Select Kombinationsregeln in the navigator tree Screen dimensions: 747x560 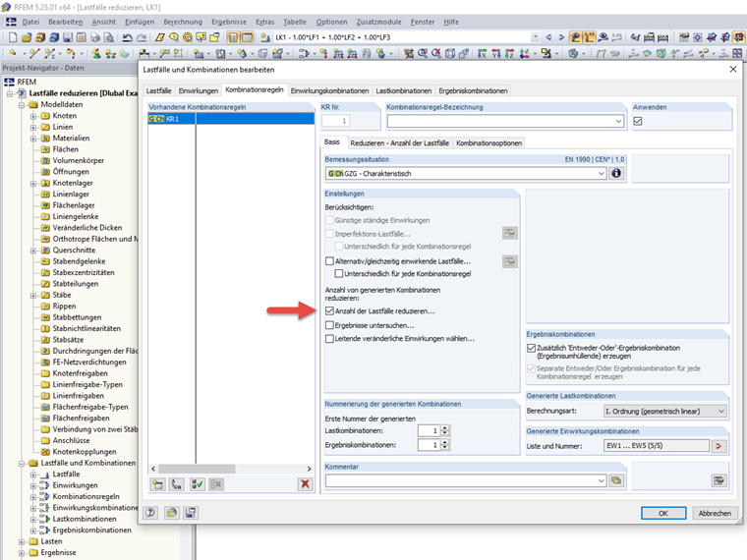(x=86, y=497)
